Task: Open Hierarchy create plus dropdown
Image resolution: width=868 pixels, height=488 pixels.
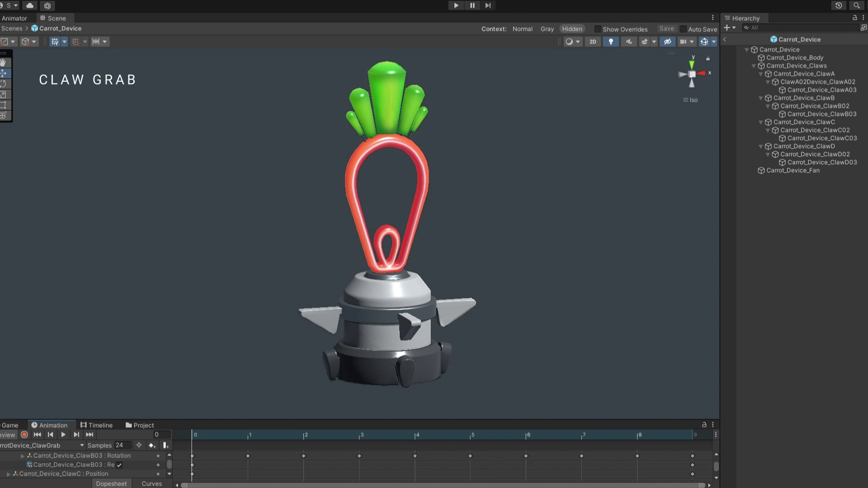Action: coord(730,28)
